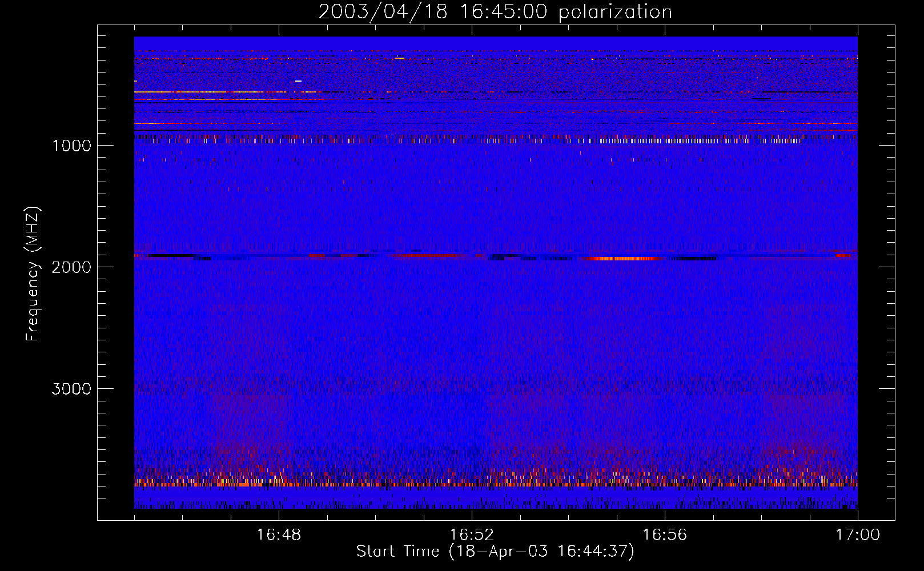Click the 3000 frequency tick label
The image size is (924, 571).
pyautogui.click(x=71, y=389)
